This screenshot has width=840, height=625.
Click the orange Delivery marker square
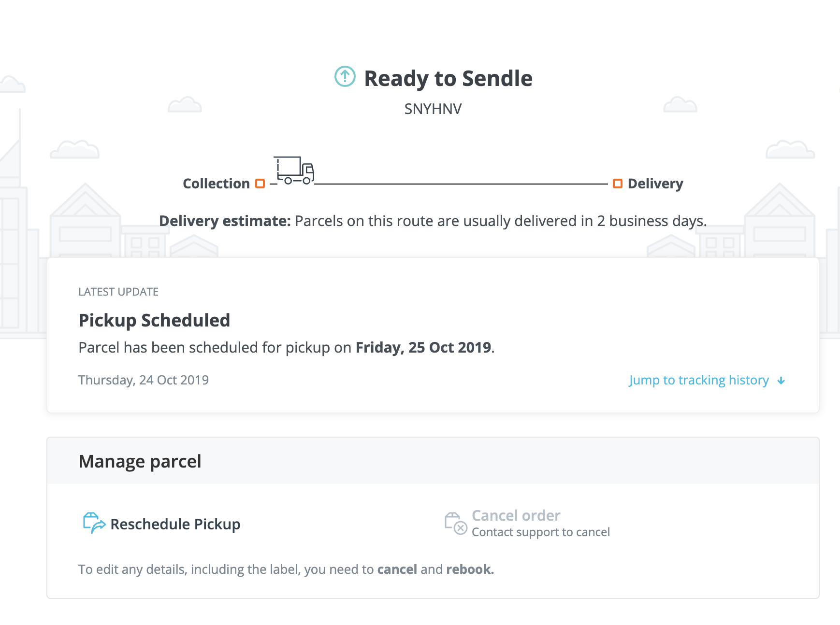[x=618, y=184]
